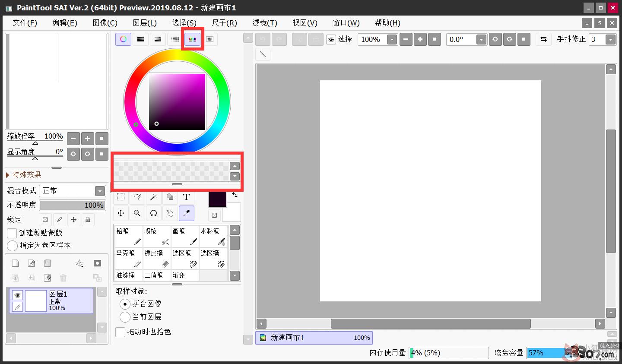Open the 视图(V) menu

tap(305, 23)
